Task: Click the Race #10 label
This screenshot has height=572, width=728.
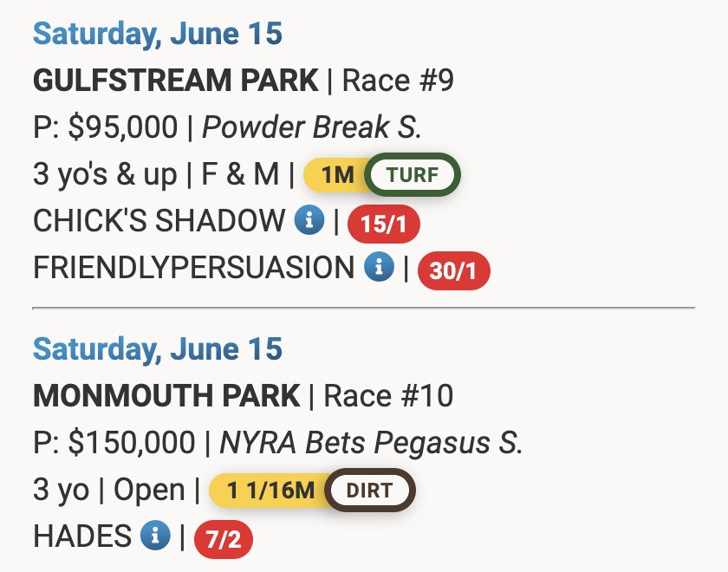Action: 388,397
